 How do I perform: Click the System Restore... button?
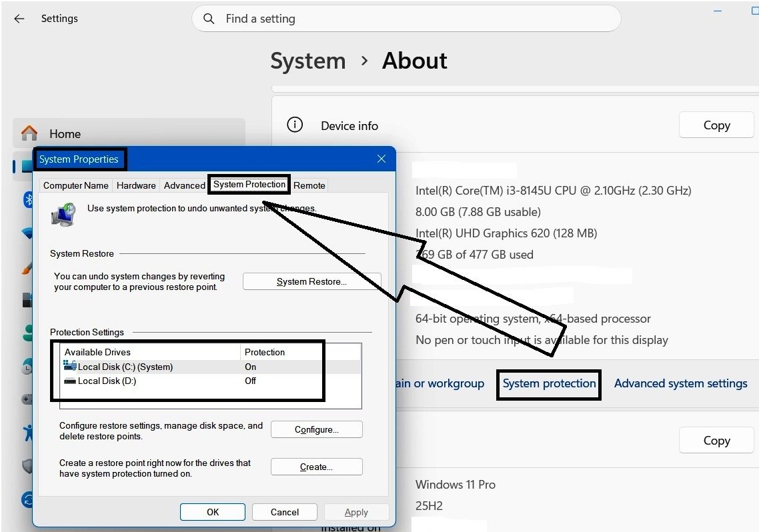(311, 281)
